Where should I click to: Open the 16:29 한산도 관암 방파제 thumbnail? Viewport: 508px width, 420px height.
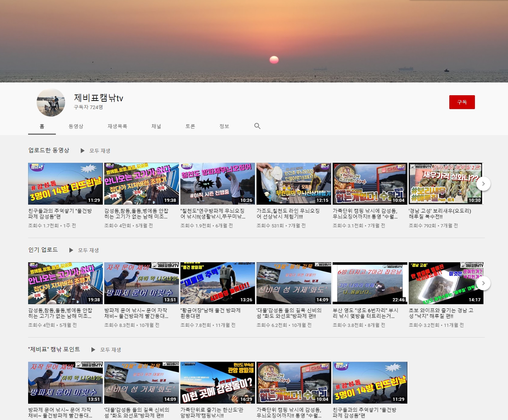217,383
